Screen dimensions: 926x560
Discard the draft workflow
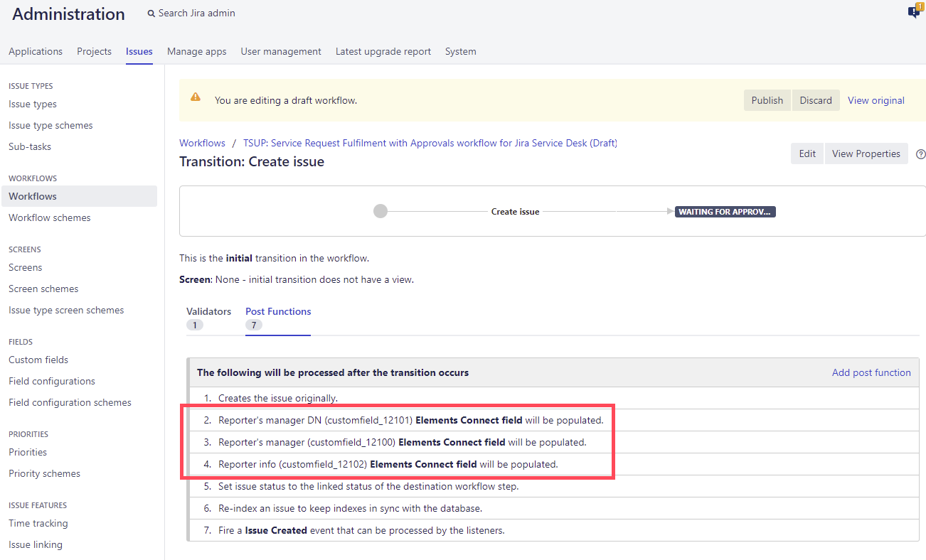(x=815, y=100)
